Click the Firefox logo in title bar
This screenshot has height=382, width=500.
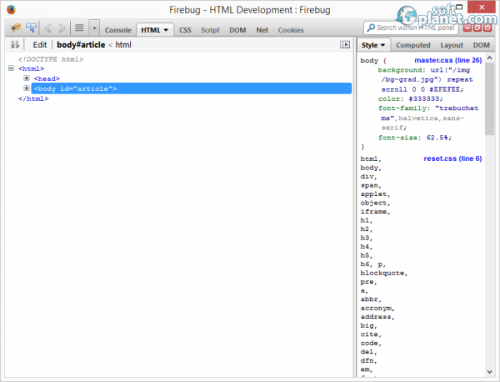click(11, 10)
